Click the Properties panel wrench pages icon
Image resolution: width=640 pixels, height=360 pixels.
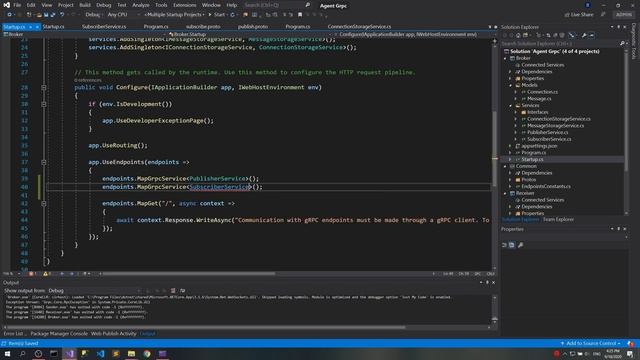click(520, 245)
